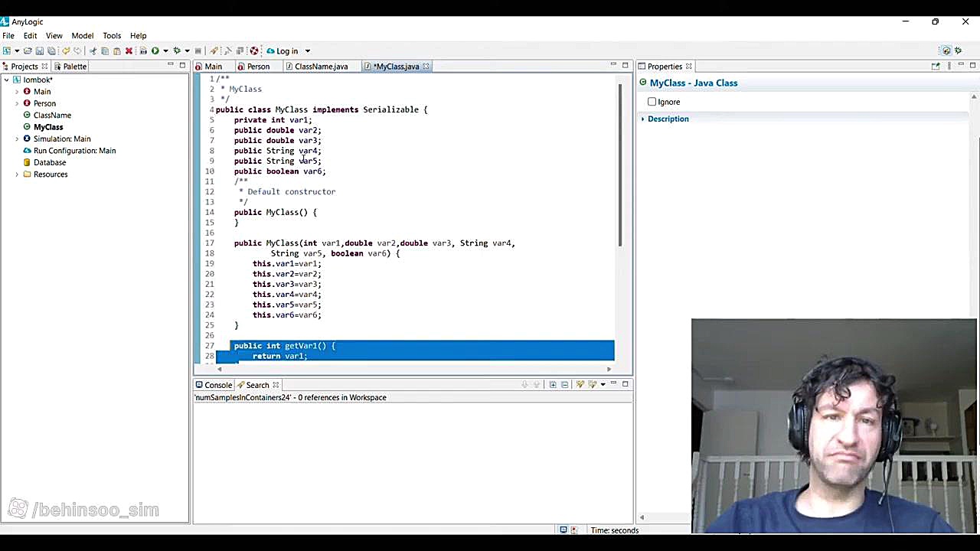
Task: Click the Paste toolbar icon
Action: point(116,51)
